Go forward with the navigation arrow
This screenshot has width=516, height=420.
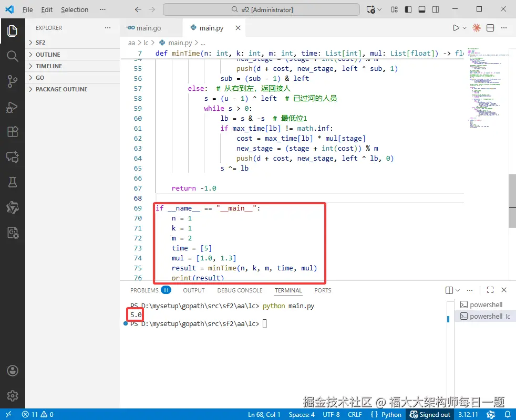(x=152, y=9)
